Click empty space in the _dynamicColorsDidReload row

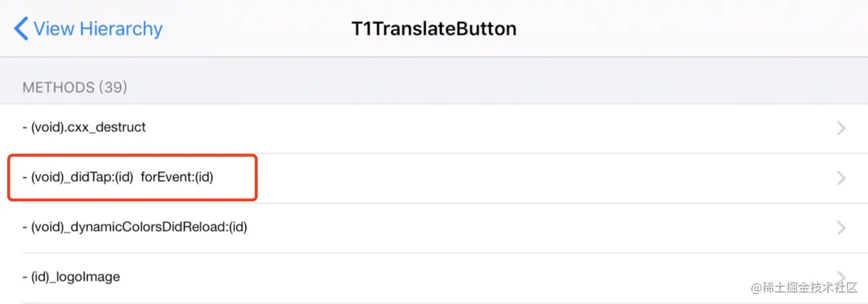coord(533,228)
